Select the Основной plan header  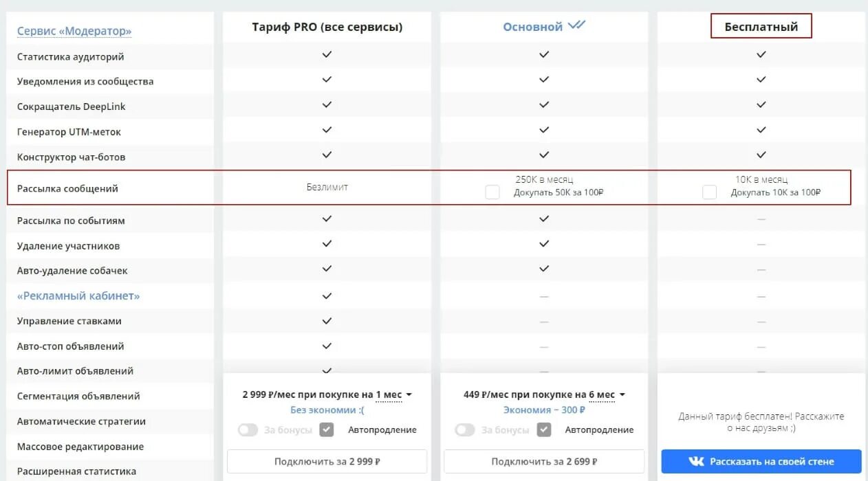[x=533, y=27]
